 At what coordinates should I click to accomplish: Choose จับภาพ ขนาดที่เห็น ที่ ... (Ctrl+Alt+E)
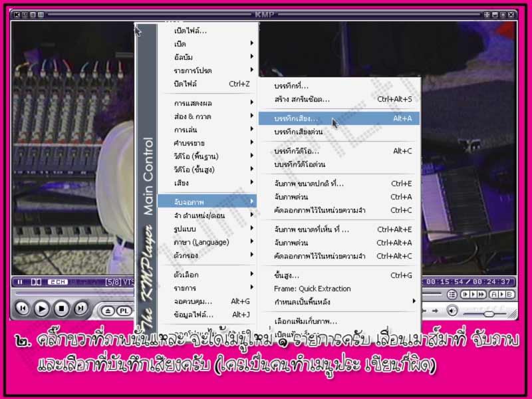click(x=339, y=229)
